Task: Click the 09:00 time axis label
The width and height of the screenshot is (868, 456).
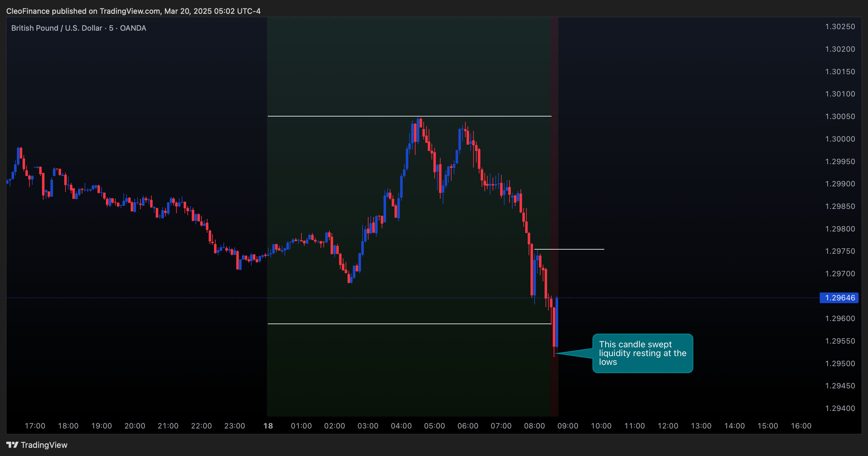Action: pos(568,426)
